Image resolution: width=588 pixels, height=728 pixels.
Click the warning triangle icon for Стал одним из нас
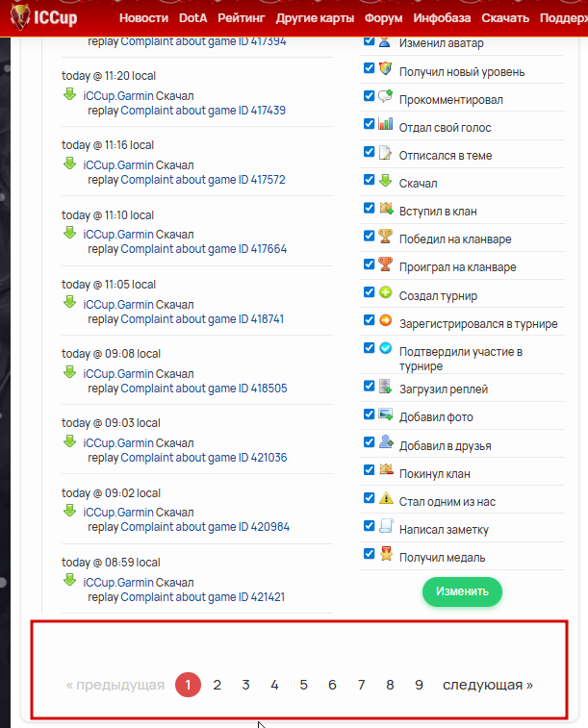pos(386,498)
